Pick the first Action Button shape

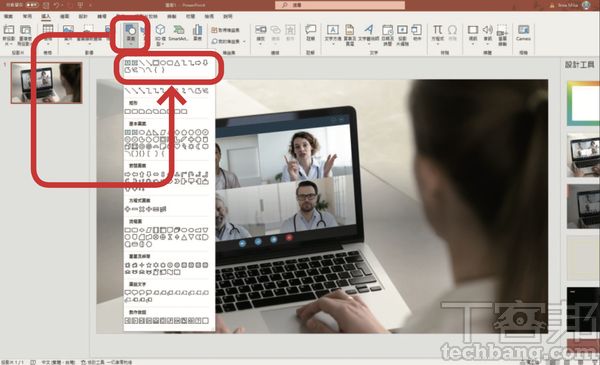click(x=128, y=321)
